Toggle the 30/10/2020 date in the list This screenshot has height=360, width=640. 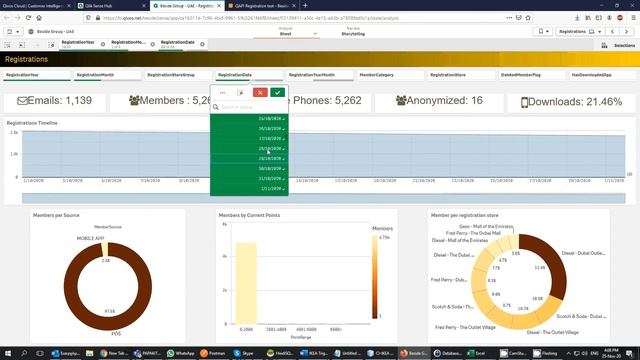pyautogui.click(x=249, y=169)
